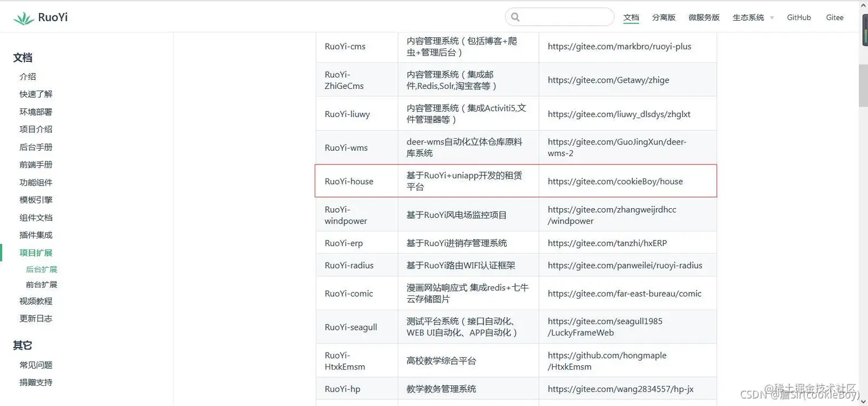This screenshot has height=406, width=868.
Task: Click the GuoJingXun/deer-wms-2 URL
Action: click(617, 147)
